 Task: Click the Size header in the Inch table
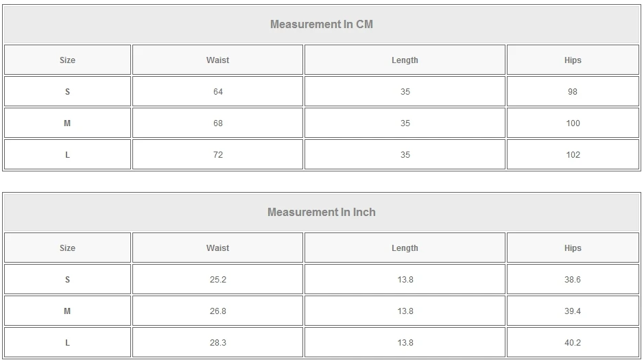coord(67,248)
